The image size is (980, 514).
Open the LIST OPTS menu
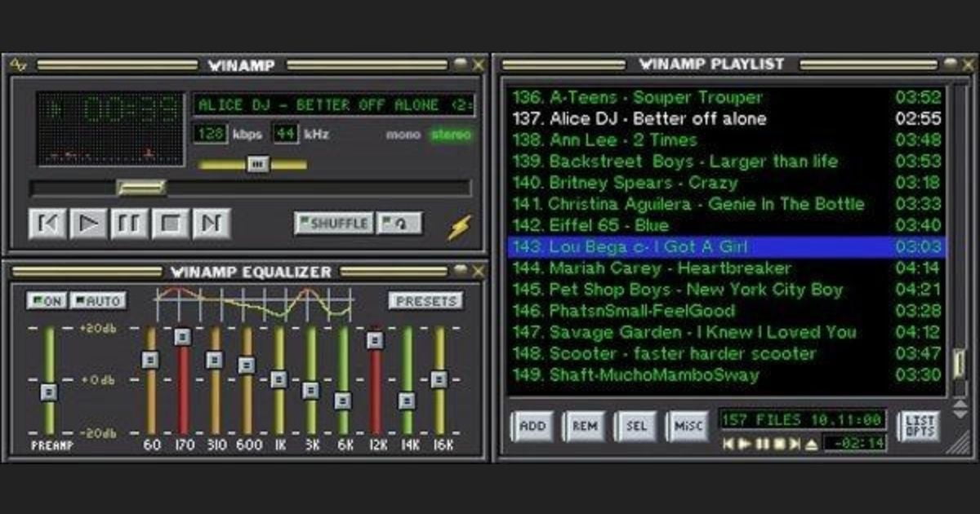pyautogui.click(x=921, y=424)
